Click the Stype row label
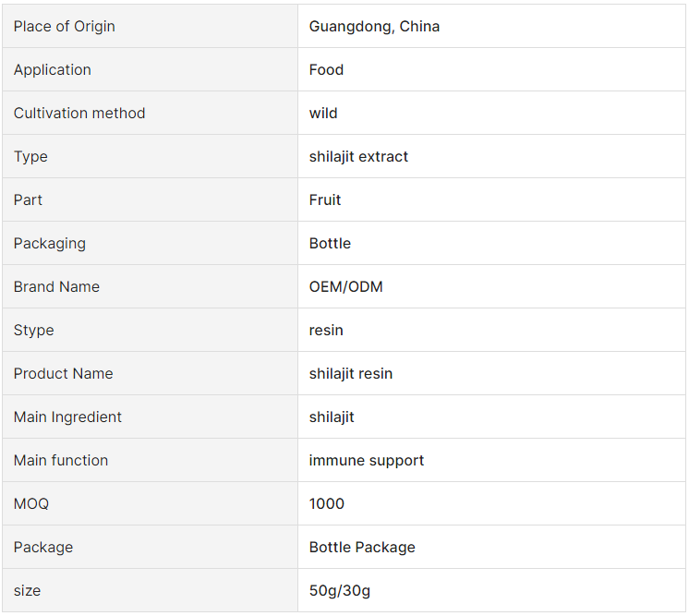Viewport: 689px width, 616px height. point(34,331)
